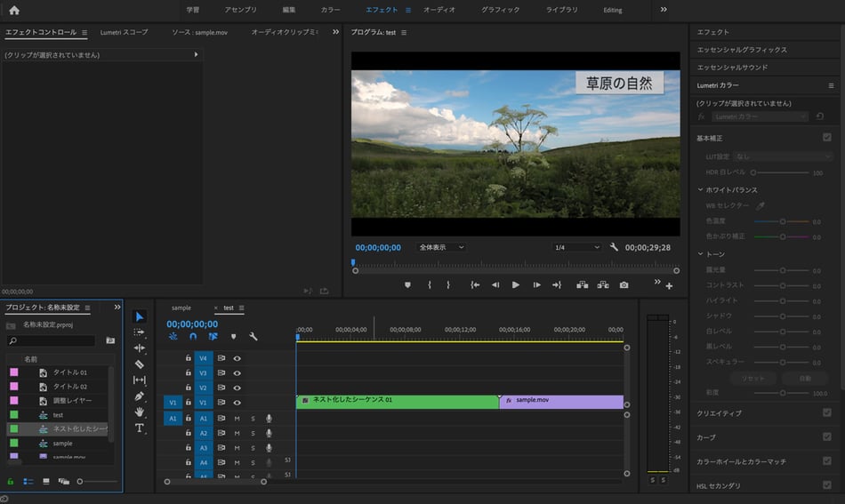The image size is (845, 504).
Task: Choose the Hand tool
Action: click(x=140, y=412)
